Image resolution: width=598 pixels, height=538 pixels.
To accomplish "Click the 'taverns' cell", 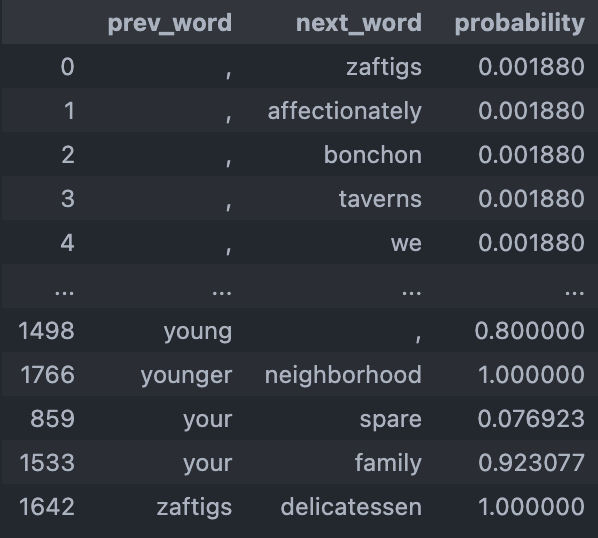I will (x=380, y=199).
